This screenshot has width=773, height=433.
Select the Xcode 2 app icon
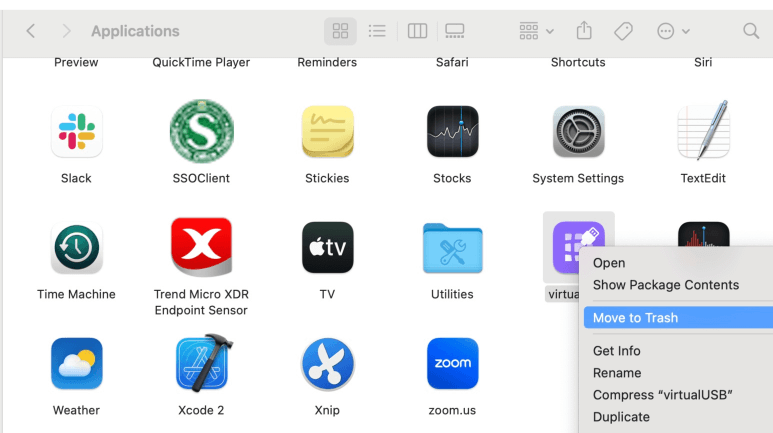point(203,363)
